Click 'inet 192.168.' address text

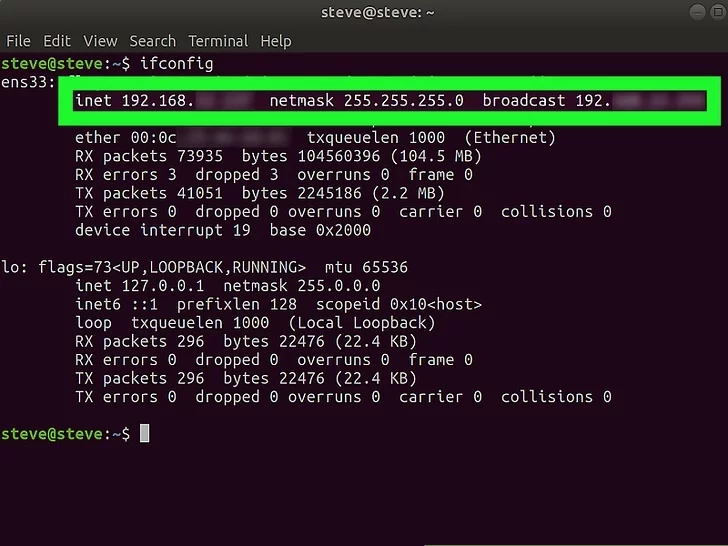tap(135, 101)
